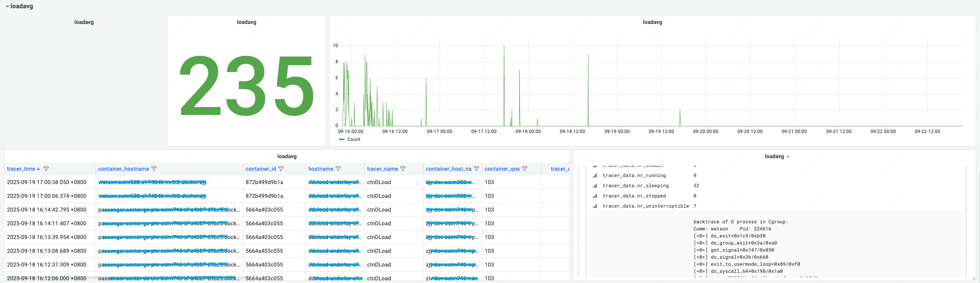Sort table by container_host_na header
980x283 pixels.
tap(449, 169)
